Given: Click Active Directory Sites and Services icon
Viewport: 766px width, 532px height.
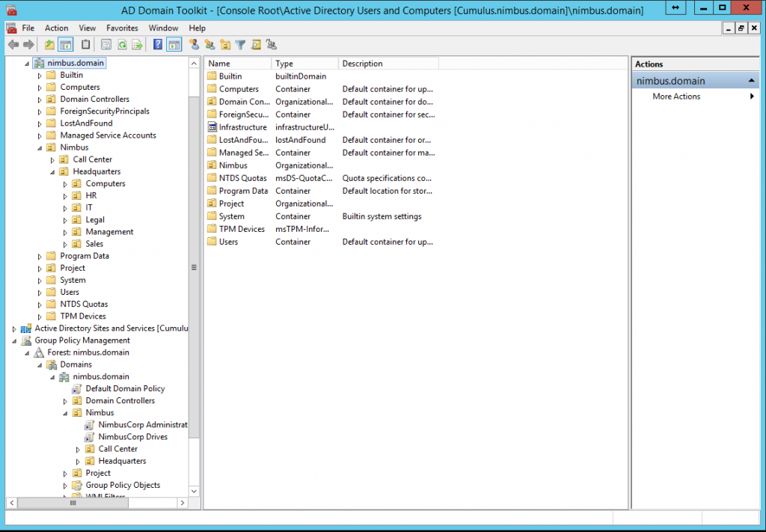Looking at the screenshot, I should tap(26, 328).
